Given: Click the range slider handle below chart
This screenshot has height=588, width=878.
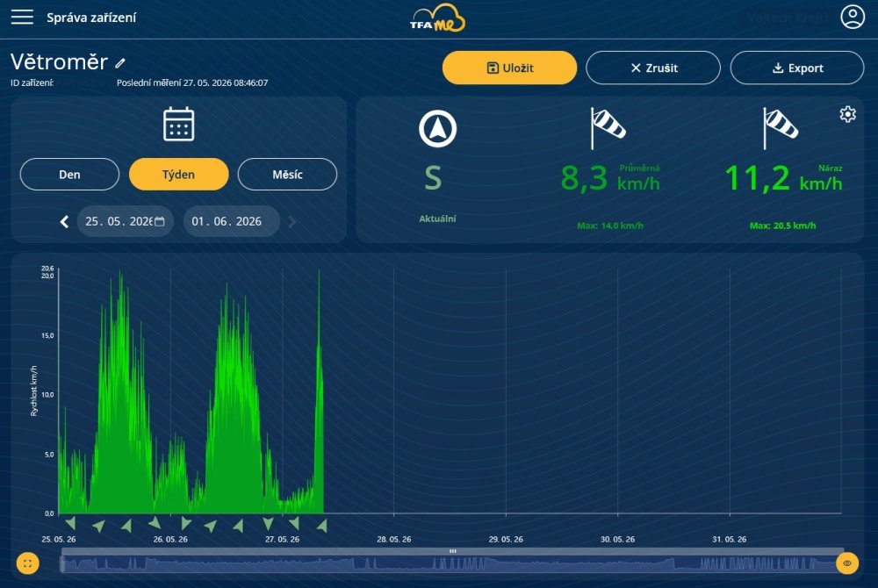Looking at the screenshot, I should tap(452, 551).
